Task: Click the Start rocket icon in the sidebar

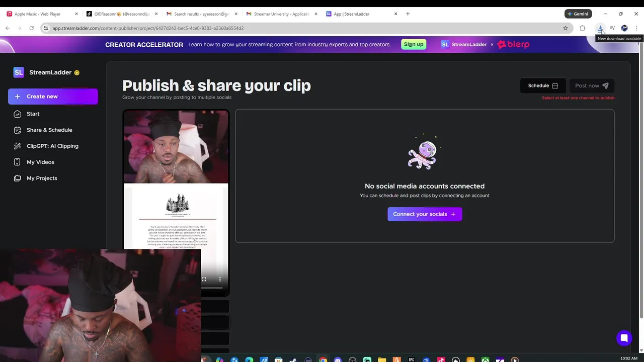Action: click(x=18, y=114)
